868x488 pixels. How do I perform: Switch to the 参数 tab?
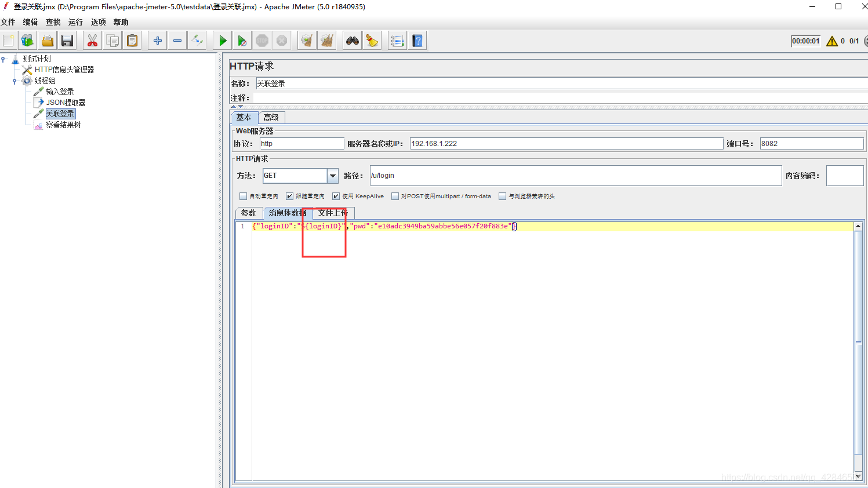click(x=249, y=213)
